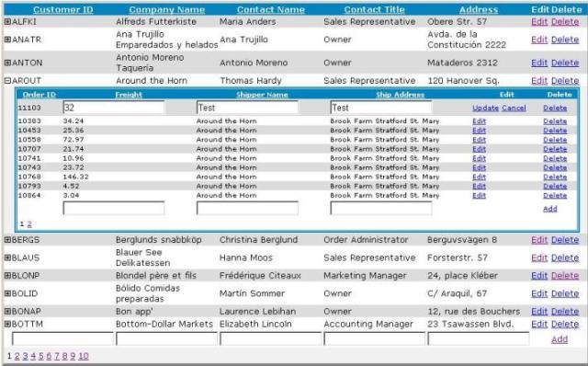Edit the BOTTM customer record
This screenshot has width=588, height=366.
click(539, 324)
